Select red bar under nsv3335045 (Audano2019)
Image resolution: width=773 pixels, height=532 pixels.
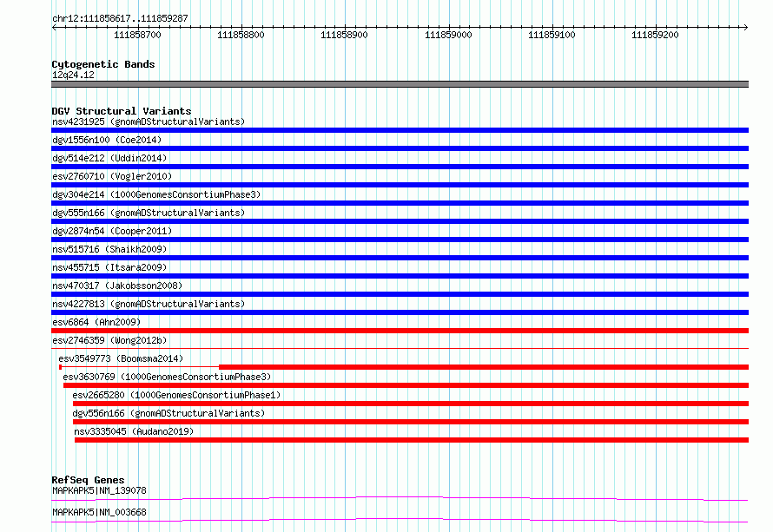coord(412,440)
